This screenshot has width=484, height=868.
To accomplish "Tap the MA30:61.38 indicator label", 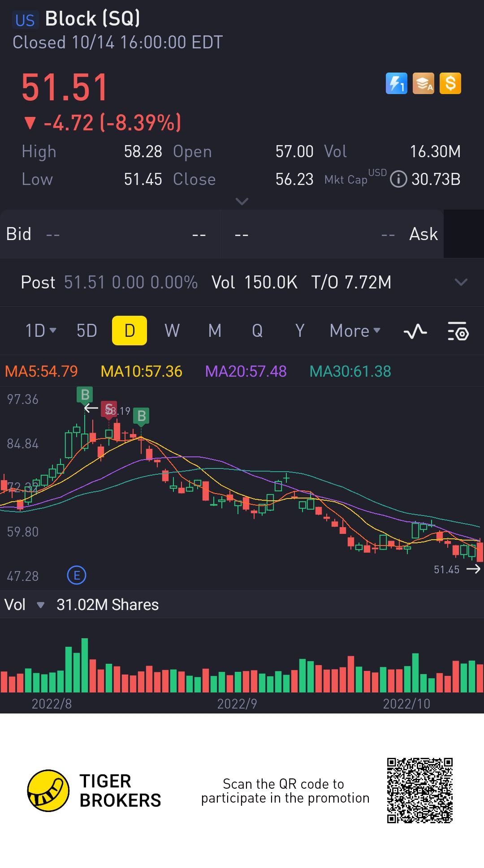I will pyautogui.click(x=350, y=371).
